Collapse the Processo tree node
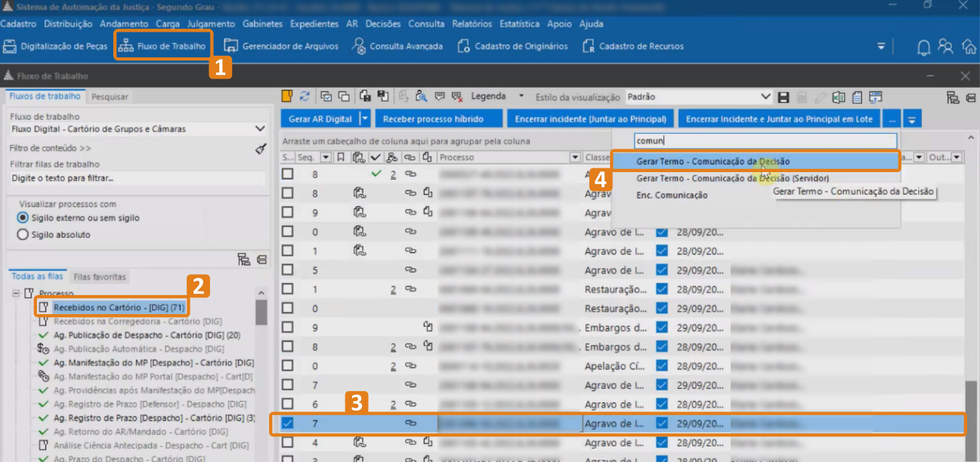This screenshot has height=462, width=980. [x=16, y=293]
